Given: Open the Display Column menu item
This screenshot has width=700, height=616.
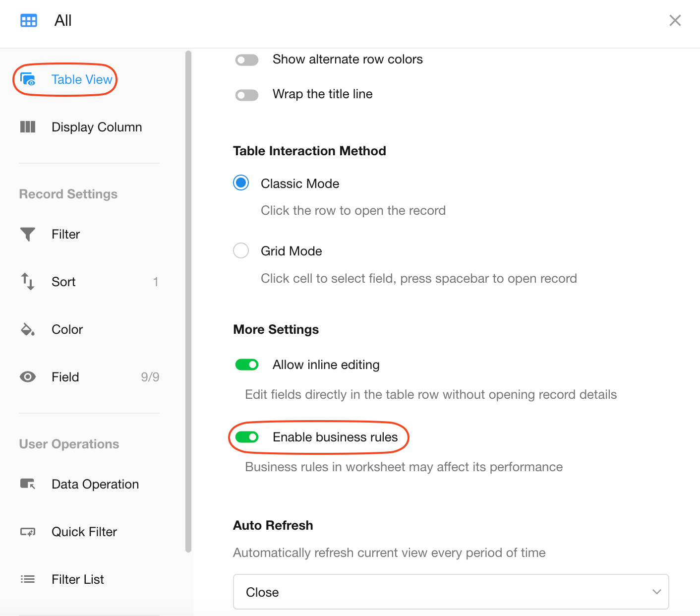Looking at the screenshot, I should pos(97,127).
